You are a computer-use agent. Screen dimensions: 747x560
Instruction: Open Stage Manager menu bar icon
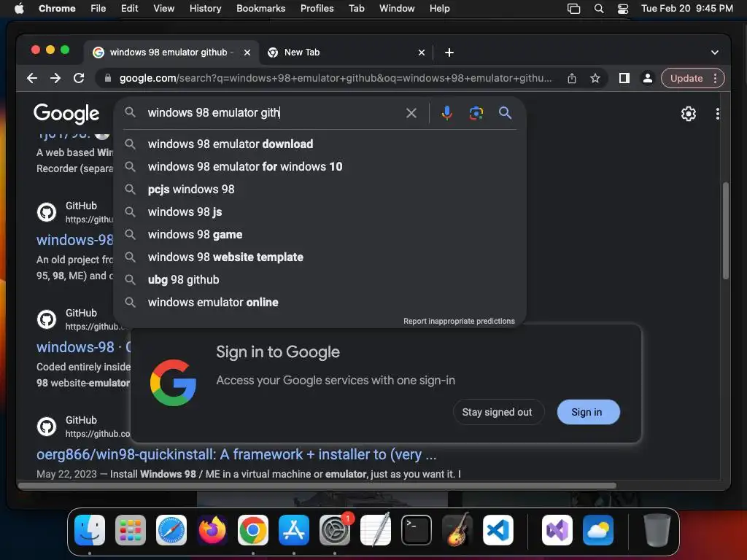(x=573, y=9)
